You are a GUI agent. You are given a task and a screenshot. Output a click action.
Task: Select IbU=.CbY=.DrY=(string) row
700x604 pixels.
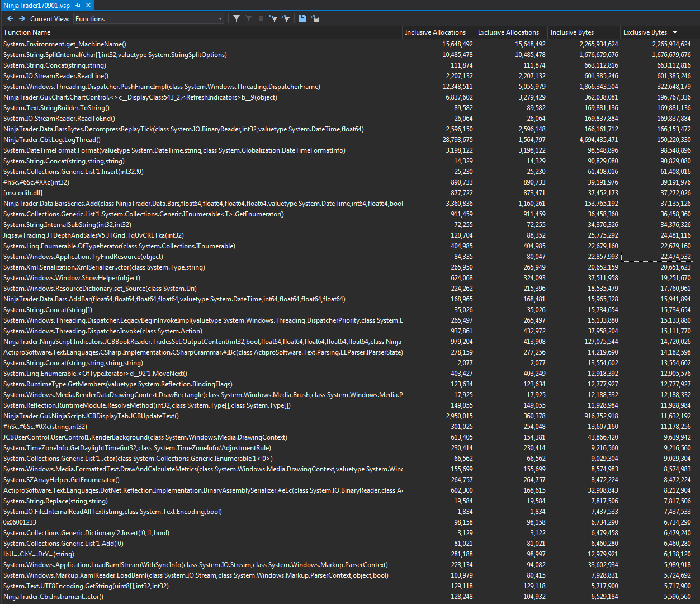point(347,554)
